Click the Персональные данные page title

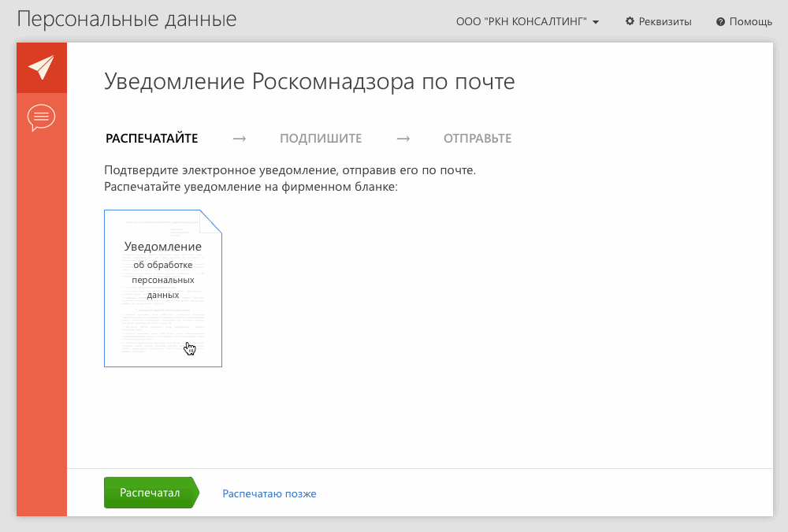tap(127, 20)
